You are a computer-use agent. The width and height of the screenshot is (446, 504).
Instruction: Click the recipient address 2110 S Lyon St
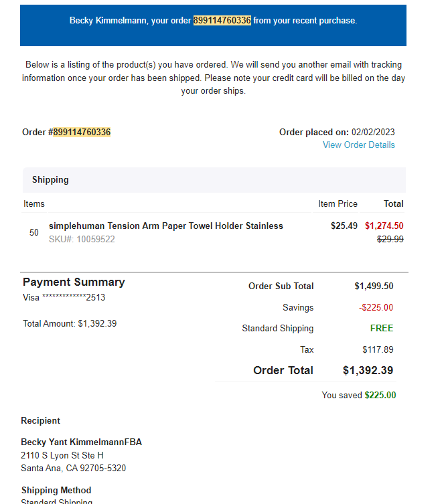(x=62, y=455)
